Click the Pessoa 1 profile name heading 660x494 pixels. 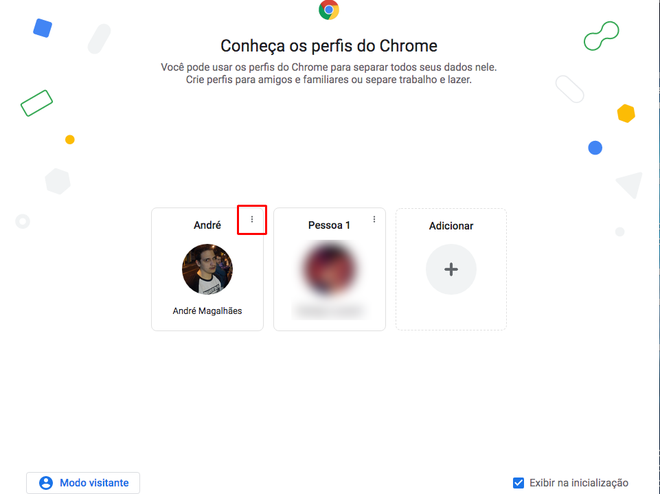point(329,225)
